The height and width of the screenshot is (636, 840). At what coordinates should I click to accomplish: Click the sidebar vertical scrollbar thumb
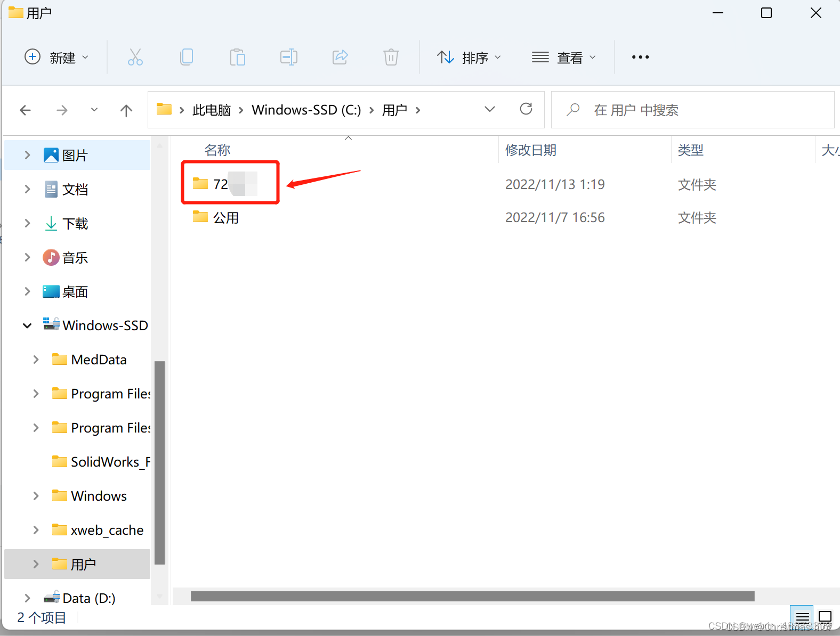[x=159, y=462]
